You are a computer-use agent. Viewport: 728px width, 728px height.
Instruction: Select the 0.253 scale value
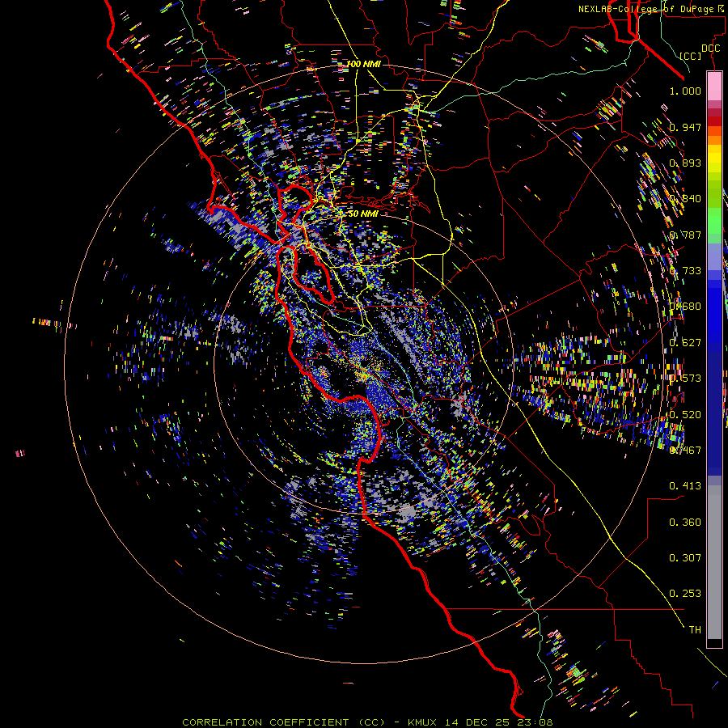pos(685,594)
